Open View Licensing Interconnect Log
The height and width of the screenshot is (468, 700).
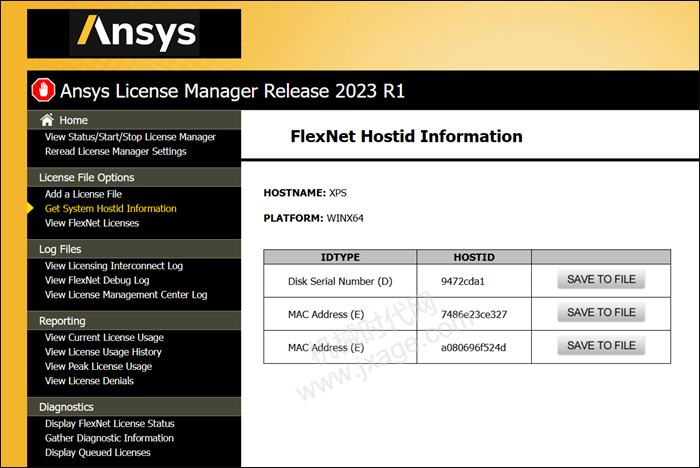(x=113, y=266)
